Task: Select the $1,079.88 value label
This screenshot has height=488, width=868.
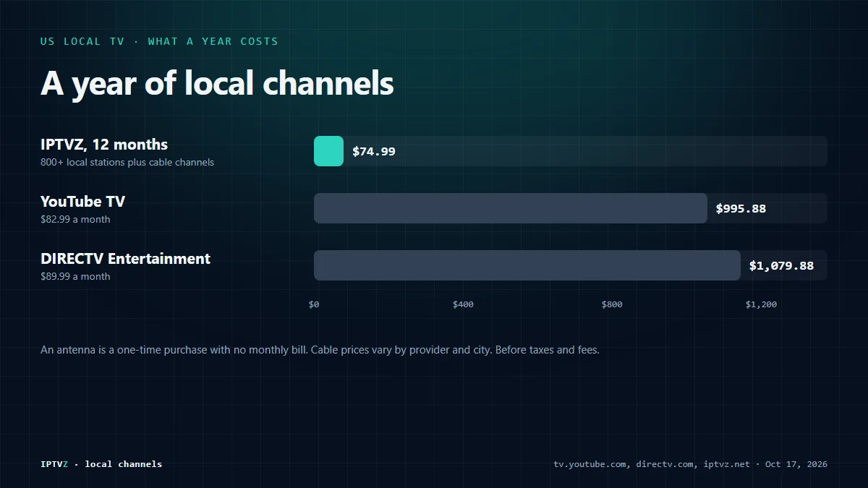Action: [x=781, y=266]
